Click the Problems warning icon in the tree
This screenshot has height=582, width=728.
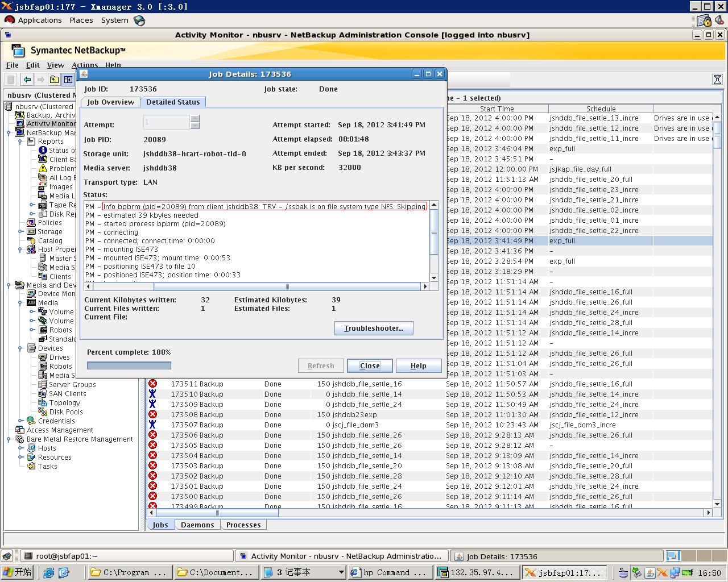pos(43,168)
